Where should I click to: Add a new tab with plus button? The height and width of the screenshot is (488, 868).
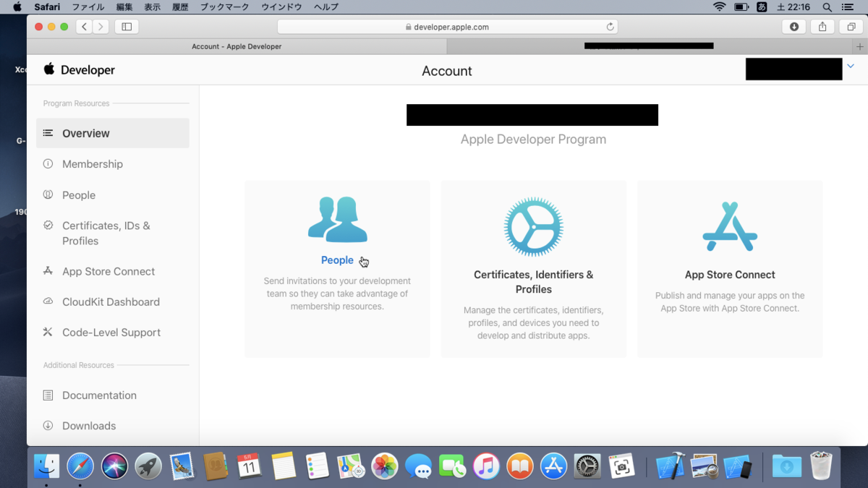[x=859, y=46]
